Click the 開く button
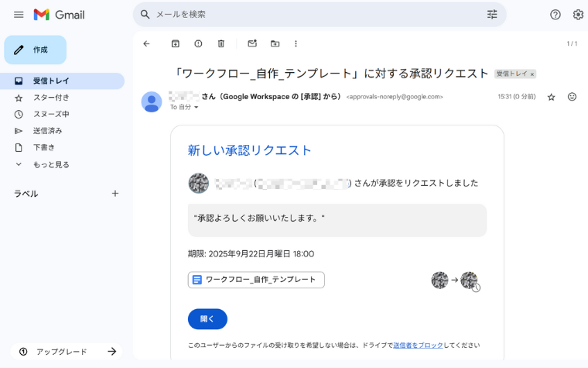This screenshot has height=368, width=588. [x=207, y=319]
